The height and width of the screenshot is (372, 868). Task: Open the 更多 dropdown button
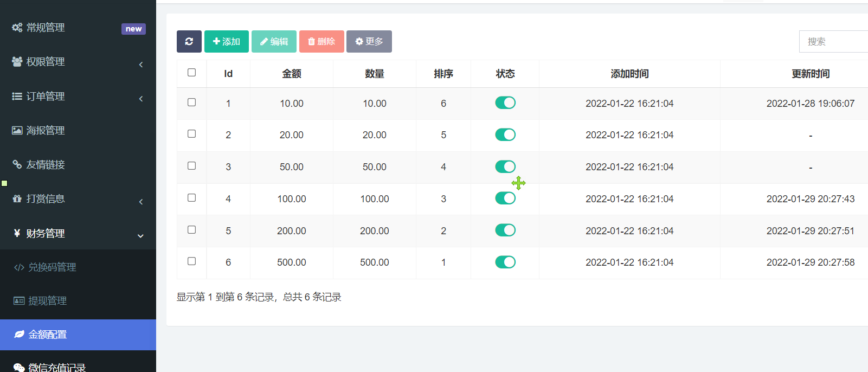[x=369, y=41]
